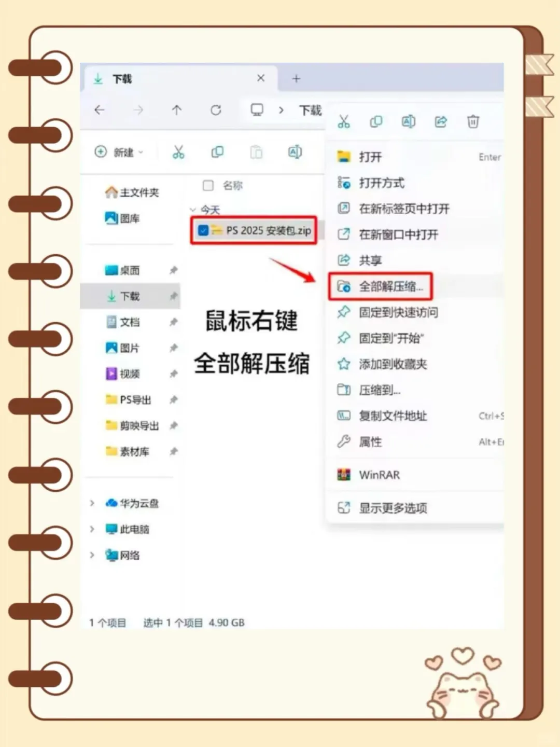Click the Copy icon above the context menu
The width and height of the screenshot is (560, 747).
tap(376, 121)
